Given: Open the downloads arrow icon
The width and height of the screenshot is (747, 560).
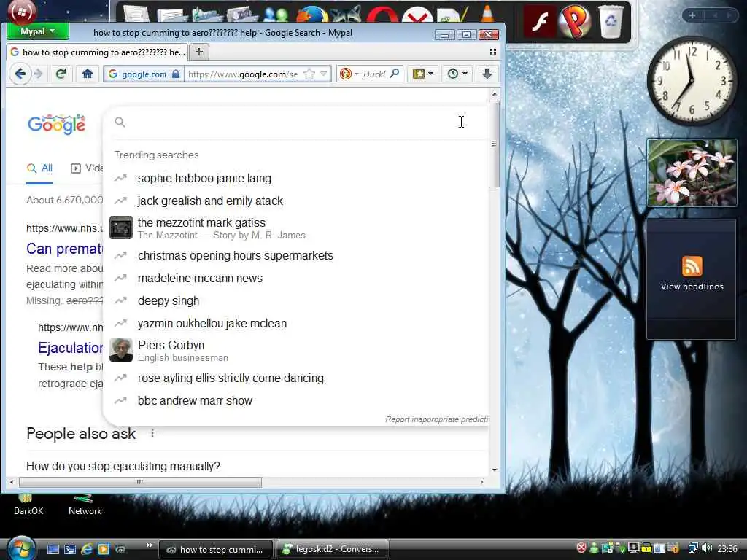Looking at the screenshot, I should coord(487,74).
